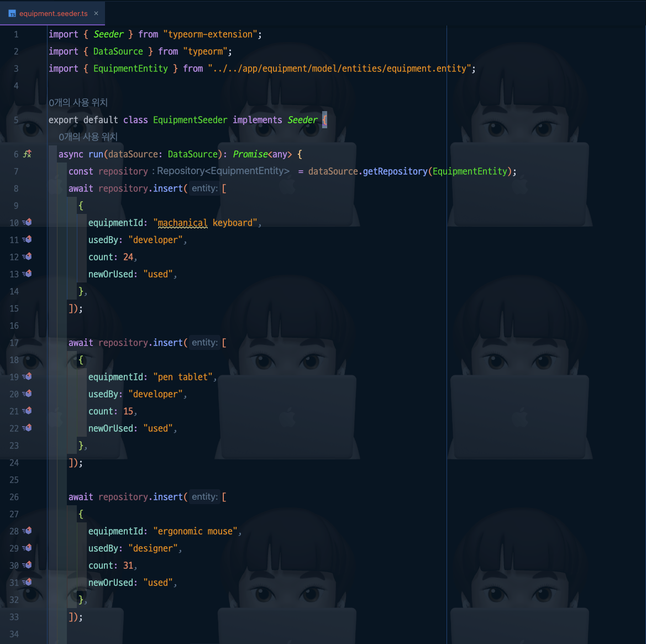Click gutter marker icon on line 10
The width and height of the screenshot is (646, 644).
click(x=27, y=222)
